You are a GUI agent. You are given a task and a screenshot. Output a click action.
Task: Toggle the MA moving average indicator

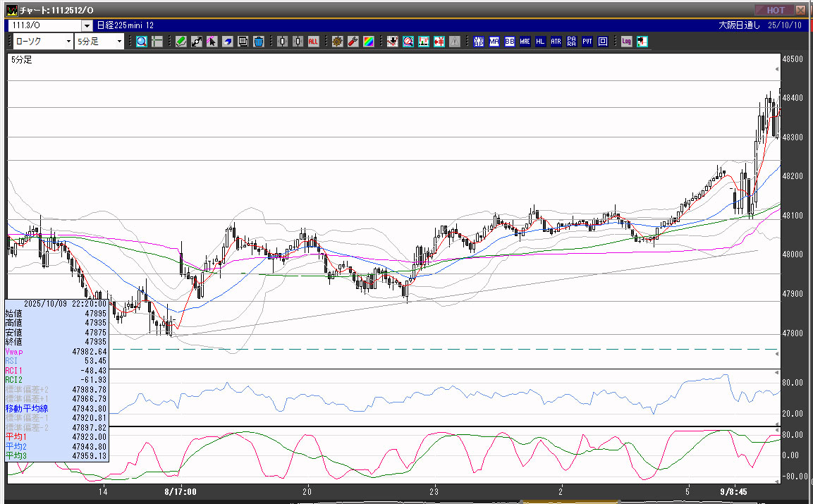(494, 42)
